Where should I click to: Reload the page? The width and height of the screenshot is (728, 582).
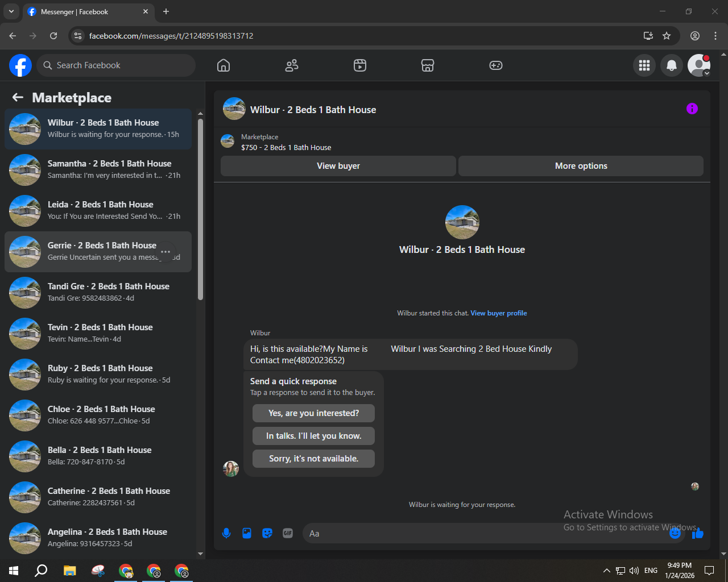53,36
